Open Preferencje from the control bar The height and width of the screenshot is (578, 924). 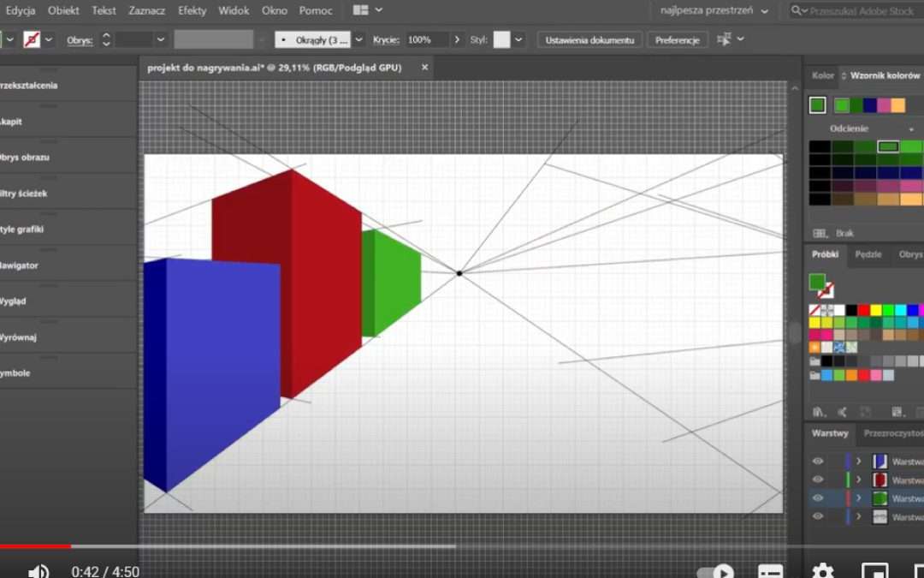click(678, 39)
